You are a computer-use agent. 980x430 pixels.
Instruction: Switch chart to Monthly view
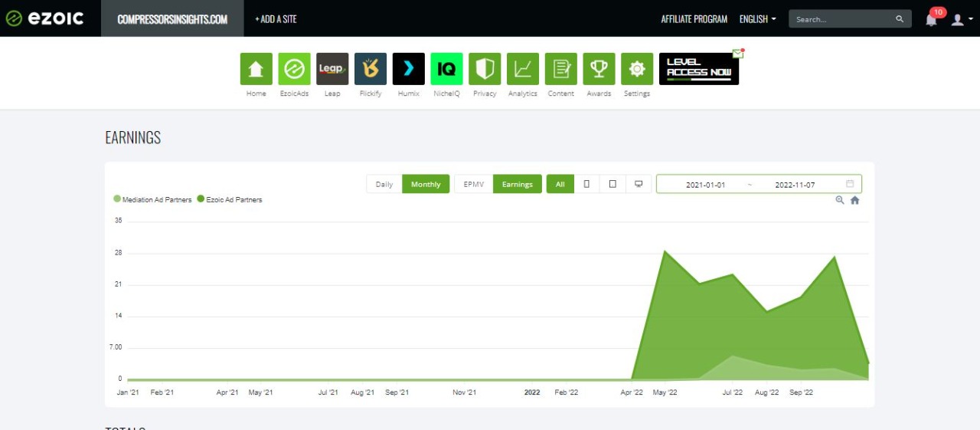click(x=426, y=184)
